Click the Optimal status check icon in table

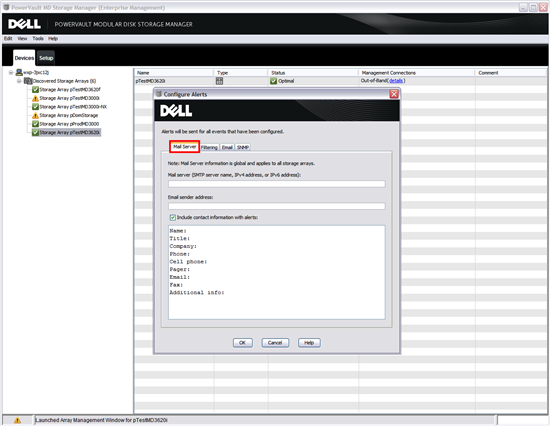(274, 81)
